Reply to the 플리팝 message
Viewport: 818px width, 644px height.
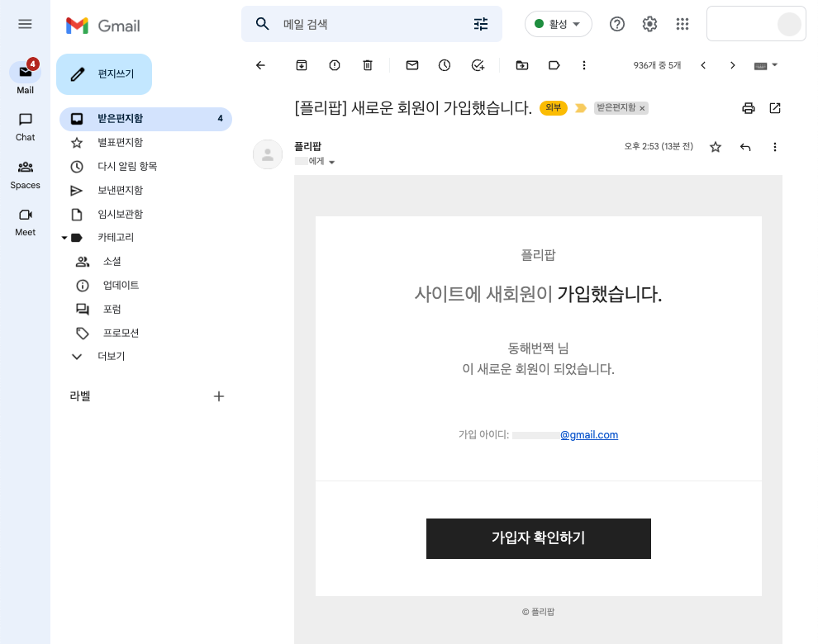coord(745,147)
